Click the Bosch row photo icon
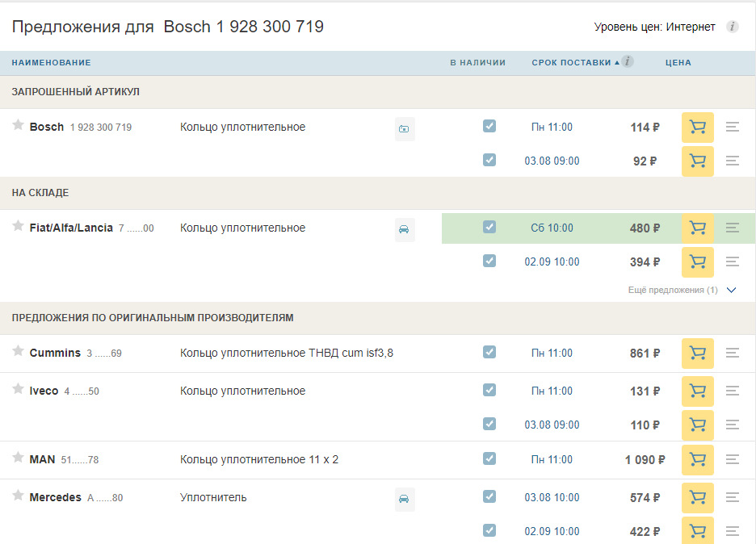Viewport: 756px width, 544px height. click(x=404, y=128)
